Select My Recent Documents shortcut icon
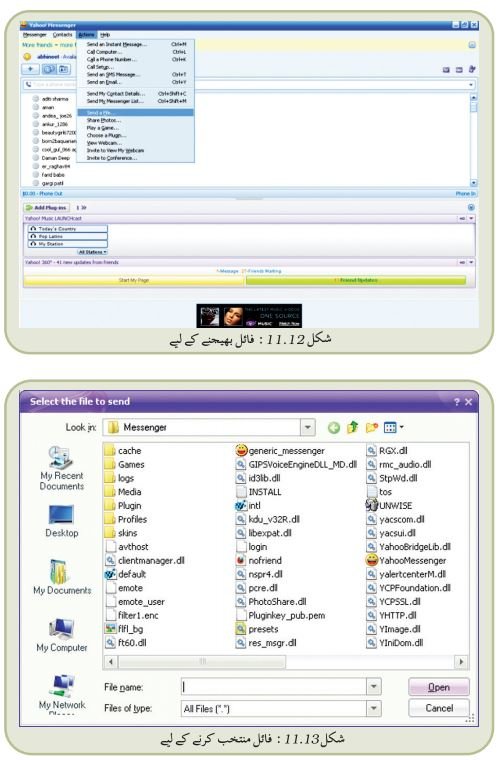 point(61,458)
